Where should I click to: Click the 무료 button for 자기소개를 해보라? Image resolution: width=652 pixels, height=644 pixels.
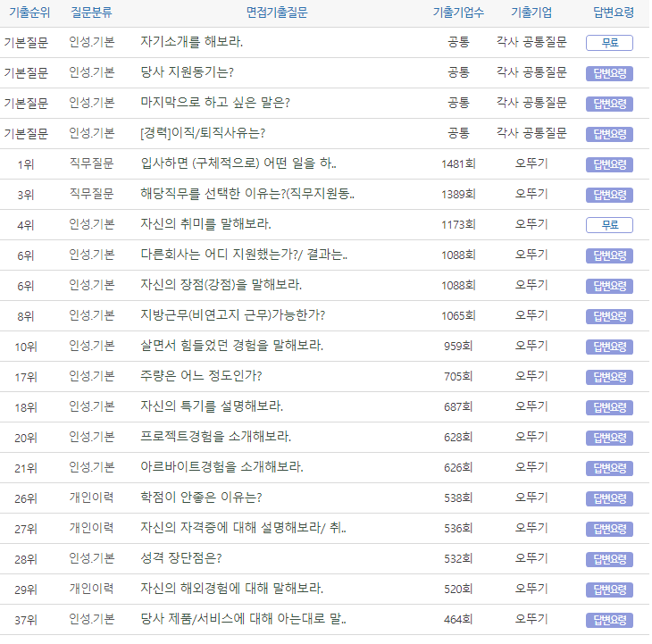(609, 43)
